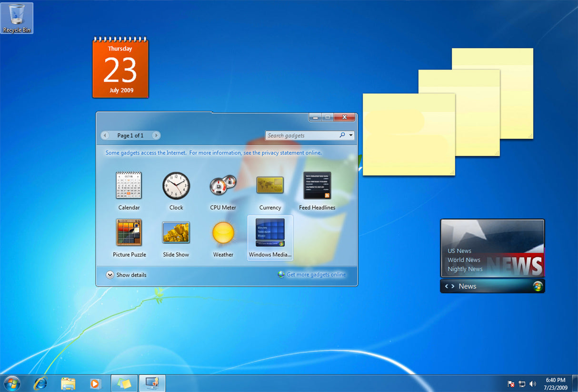Open the next page of gadgets

point(156,135)
